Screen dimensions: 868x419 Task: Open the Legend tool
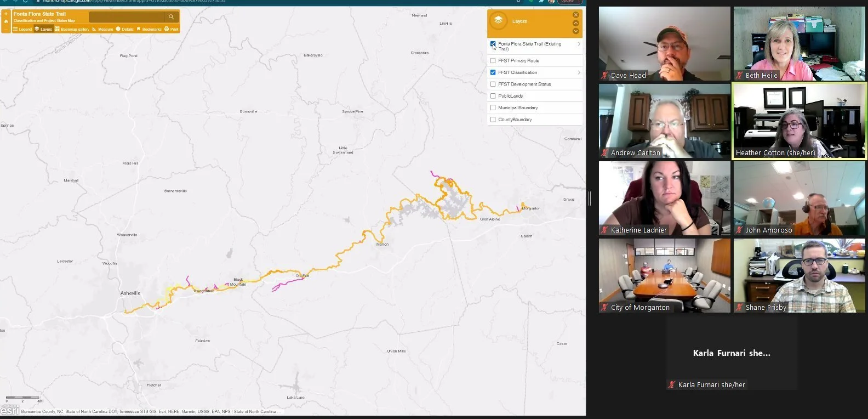(x=22, y=29)
